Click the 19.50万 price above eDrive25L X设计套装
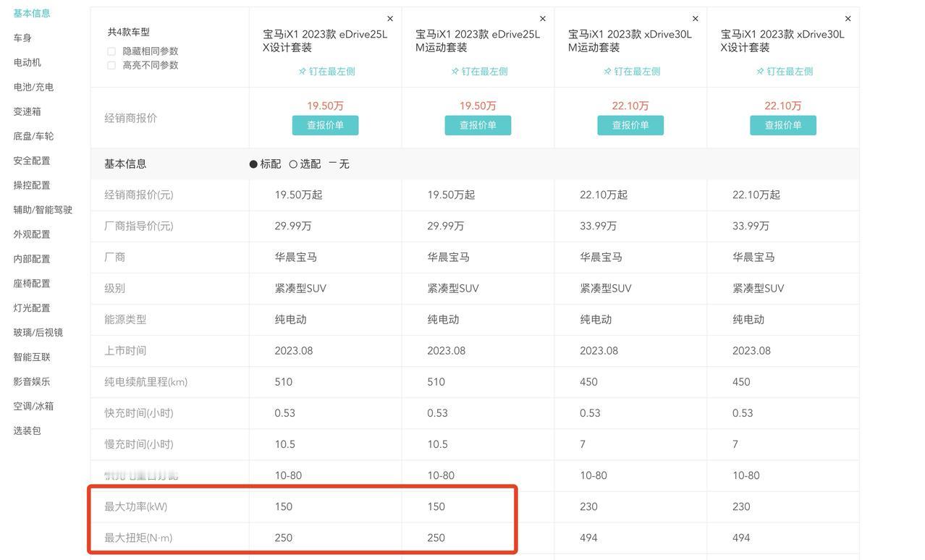Screen dimensions: 925x560 pos(326,106)
